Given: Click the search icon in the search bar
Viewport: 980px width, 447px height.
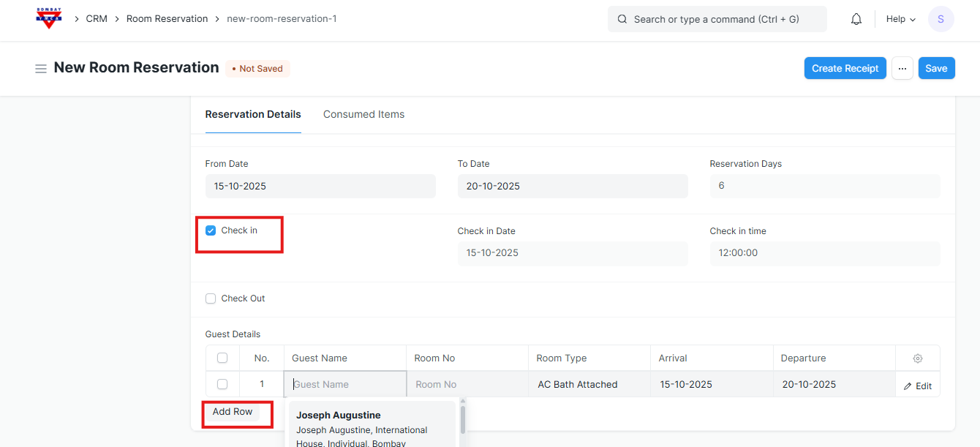Looking at the screenshot, I should (x=622, y=20).
